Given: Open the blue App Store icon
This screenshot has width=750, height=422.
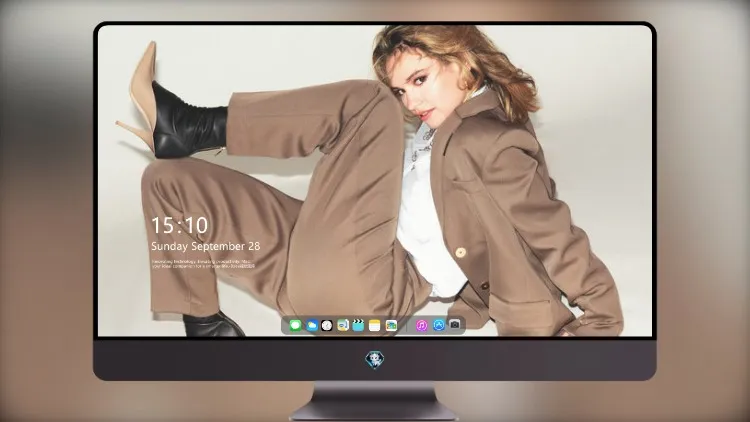Looking at the screenshot, I should [439, 325].
